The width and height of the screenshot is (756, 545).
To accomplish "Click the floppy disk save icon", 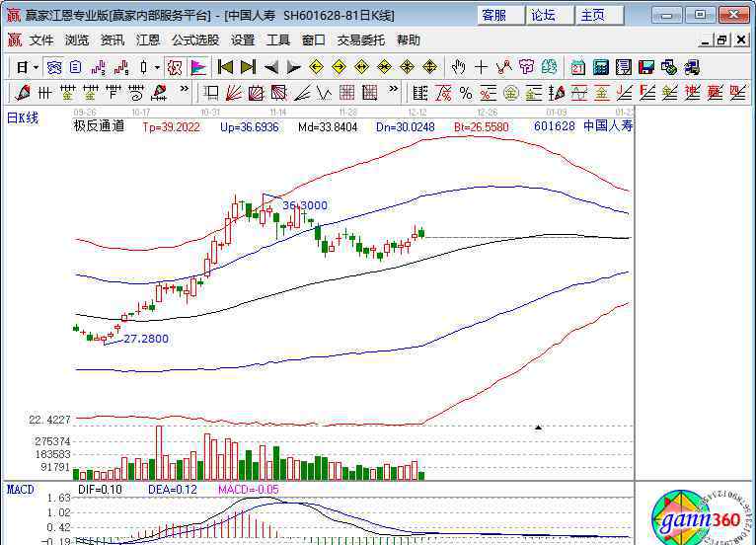I will 646,67.
